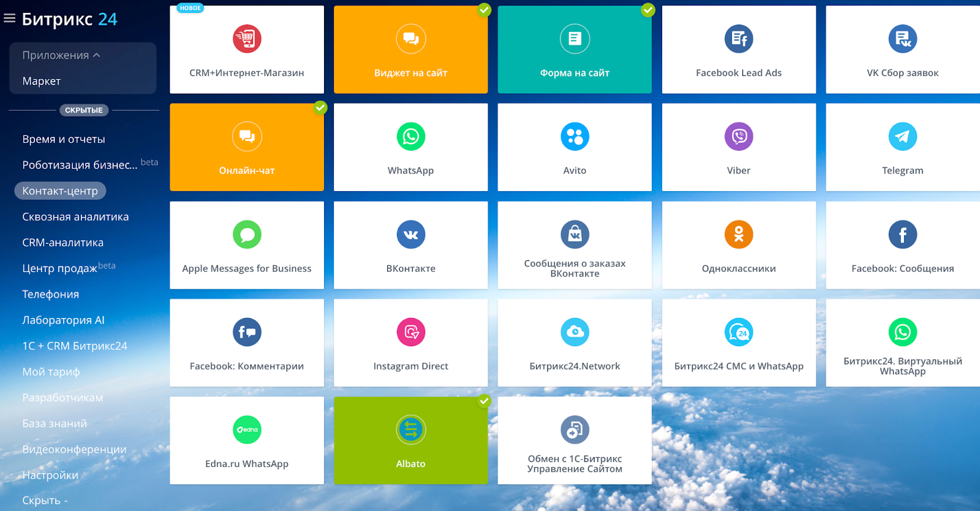Viewport: 980px width, 511px height.
Task: Open Время и отчеты menu item
Action: [64, 139]
